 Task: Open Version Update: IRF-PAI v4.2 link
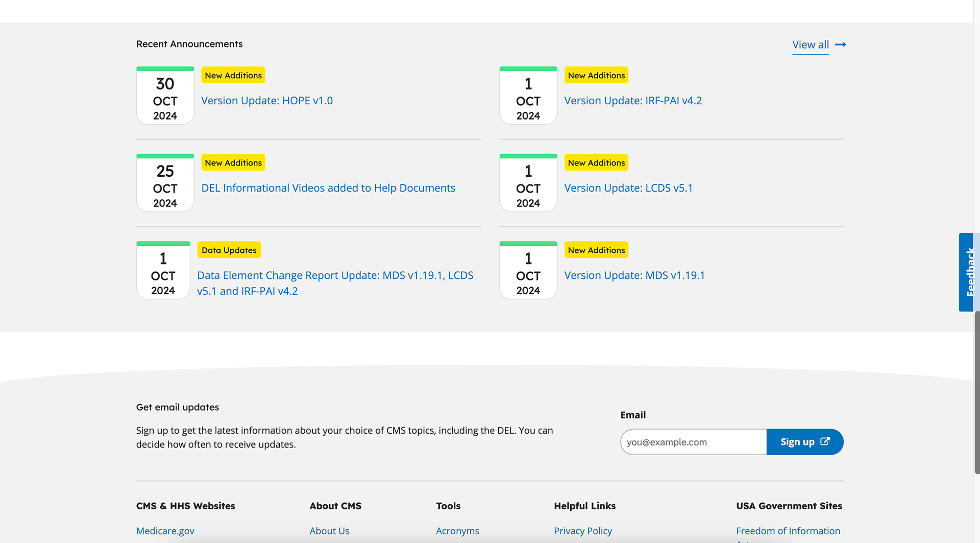pos(633,101)
